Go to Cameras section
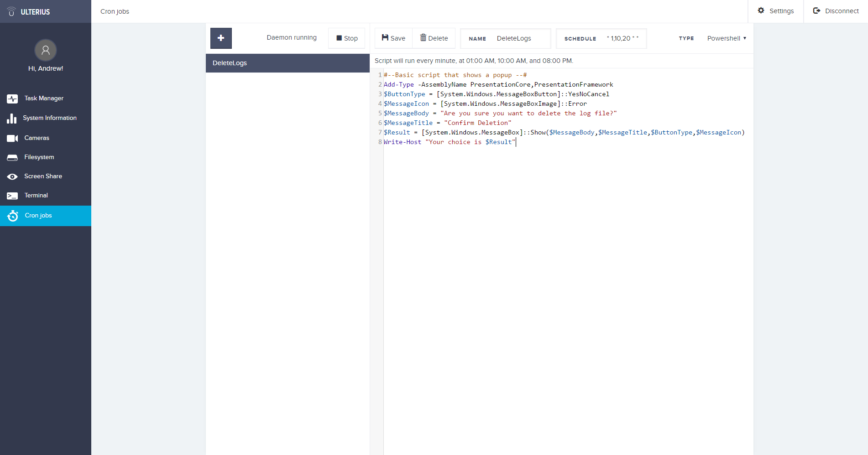The height and width of the screenshot is (455, 868). pyautogui.click(x=46, y=138)
